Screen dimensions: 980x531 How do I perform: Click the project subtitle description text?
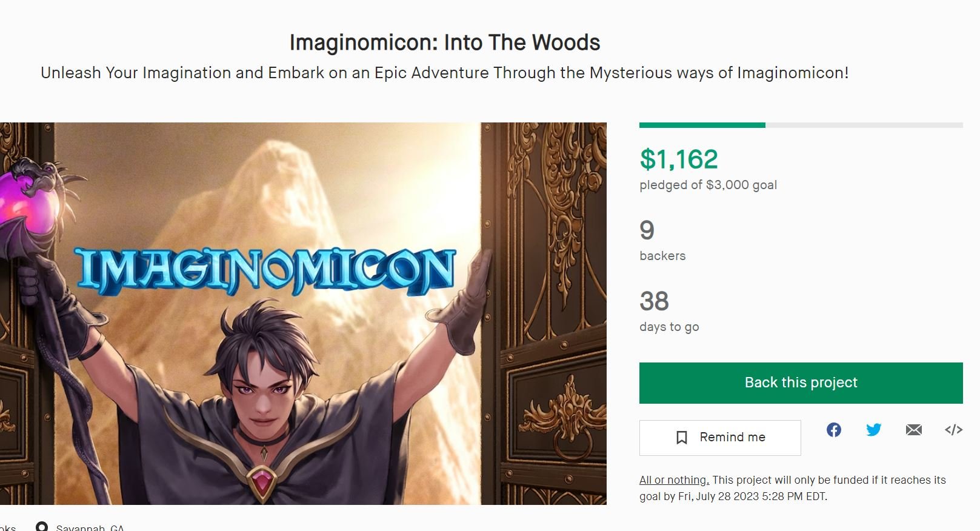pyautogui.click(x=445, y=73)
